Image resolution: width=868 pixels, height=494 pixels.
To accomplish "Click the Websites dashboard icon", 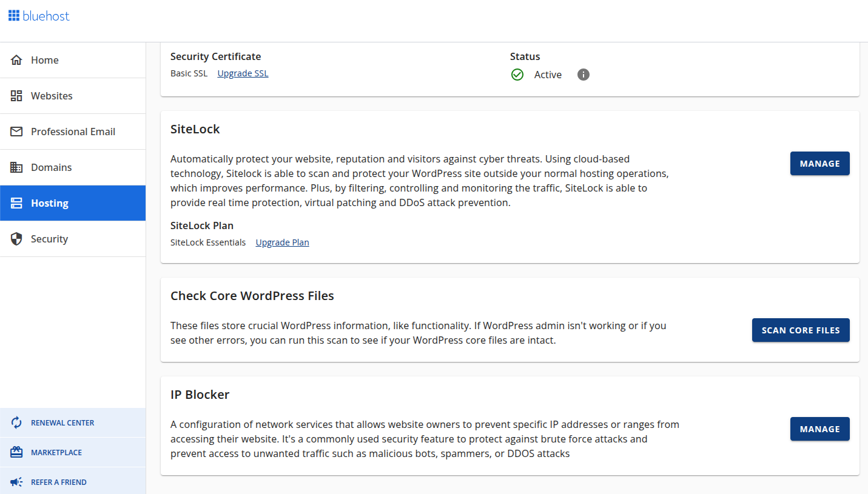I will point(16,96).
